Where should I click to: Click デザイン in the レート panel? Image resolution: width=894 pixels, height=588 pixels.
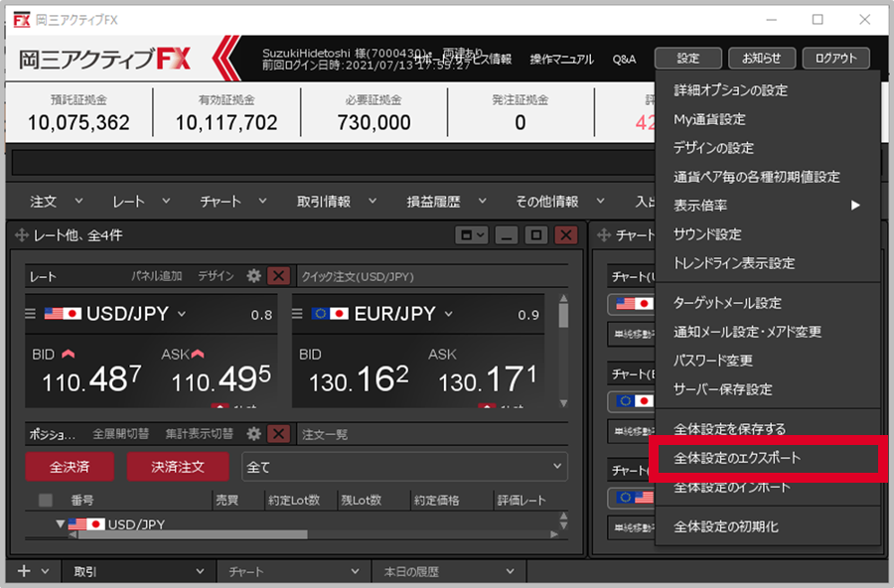coord(216,276)
